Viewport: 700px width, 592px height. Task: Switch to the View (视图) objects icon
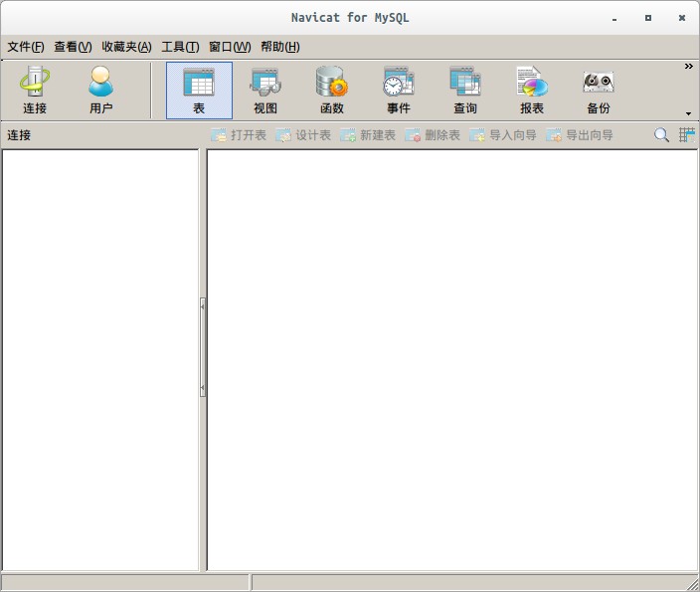click(x=265, y=91)
